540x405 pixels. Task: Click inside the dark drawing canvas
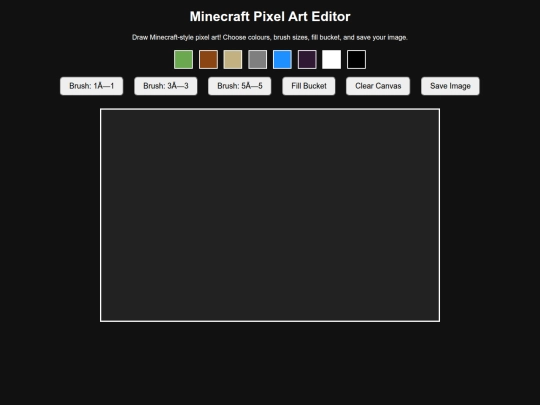pos(270,215)
